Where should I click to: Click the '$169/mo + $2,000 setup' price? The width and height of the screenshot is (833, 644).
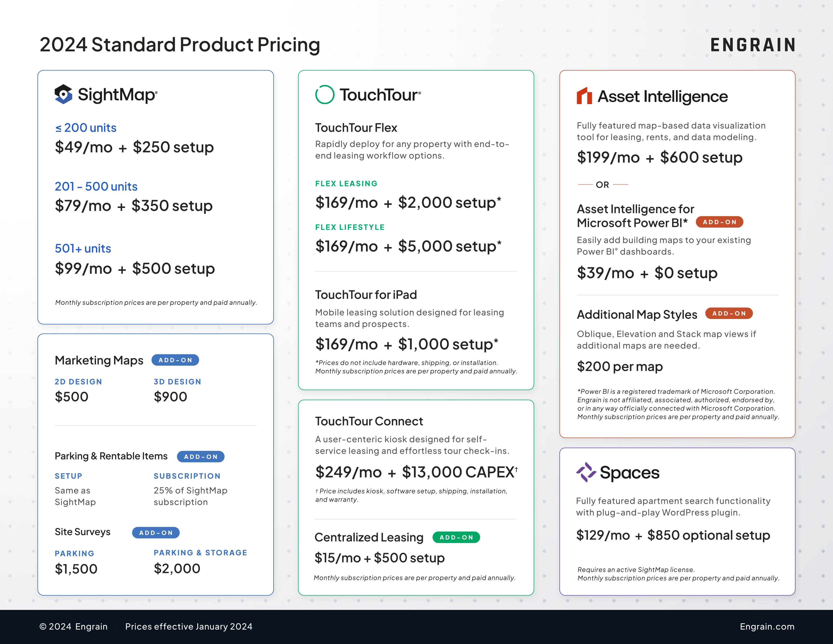408,203
